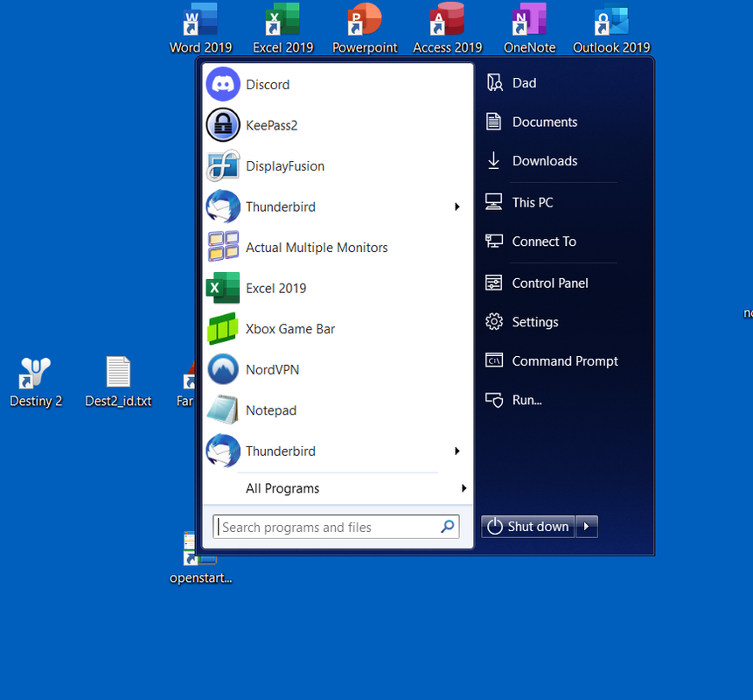Viewport: 753px width, 700px height.
Task: Launch NordVPN from its mountain icon
Action: 223,369
